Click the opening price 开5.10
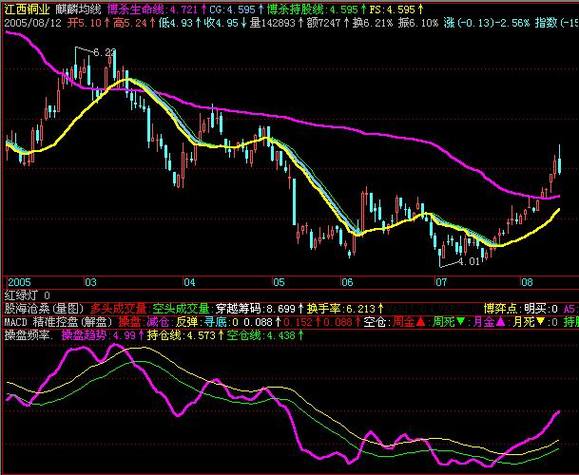Image resolution: width=579 pixels, height=475 pixels. click(x=89, y=23)
